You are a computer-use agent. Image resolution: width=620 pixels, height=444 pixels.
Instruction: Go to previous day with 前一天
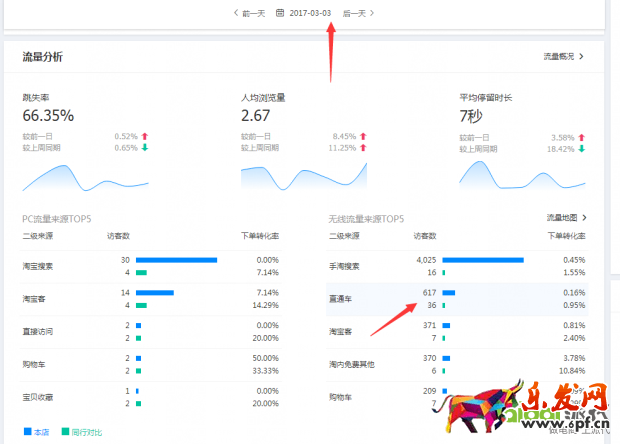pyautogui.click(x=250, y=13)
